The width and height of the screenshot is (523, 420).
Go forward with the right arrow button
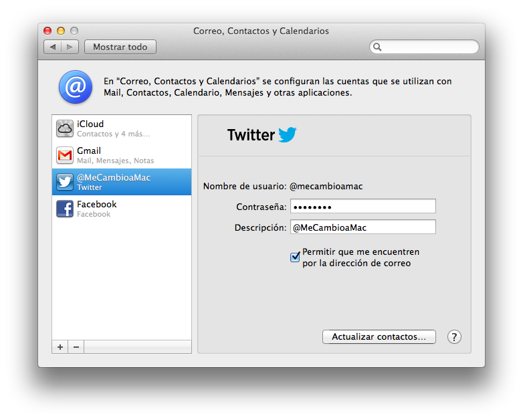pyautogui.click(x=70, y=47)
